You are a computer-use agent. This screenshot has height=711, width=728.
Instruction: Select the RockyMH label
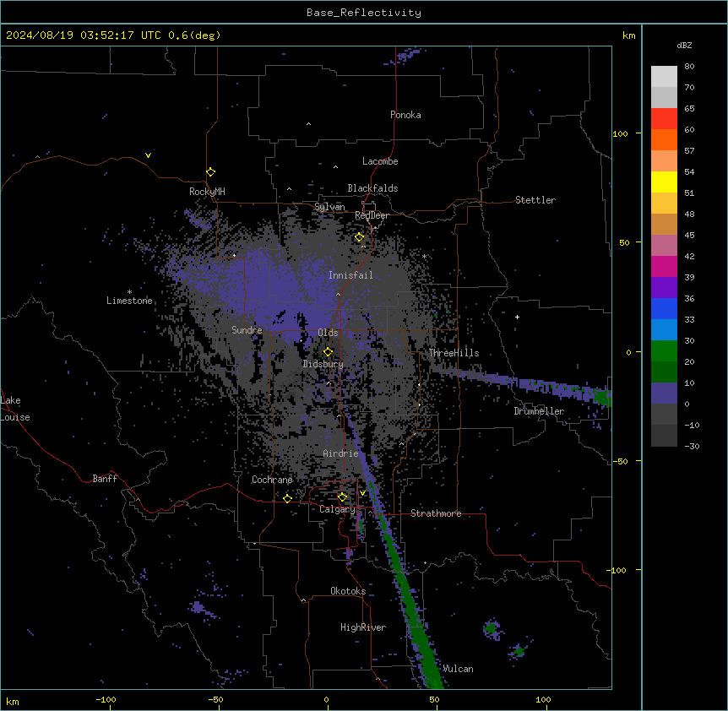207,191
